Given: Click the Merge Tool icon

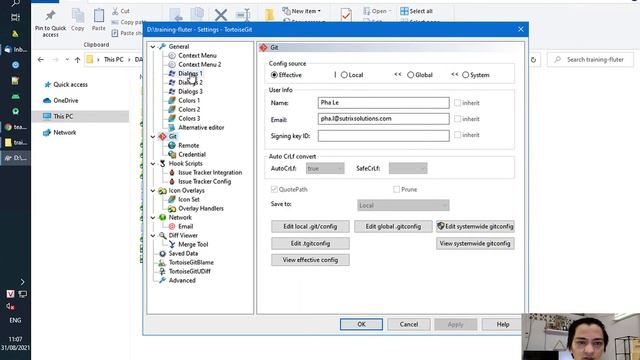Looking at the screenshot, I should coord(172,244).
